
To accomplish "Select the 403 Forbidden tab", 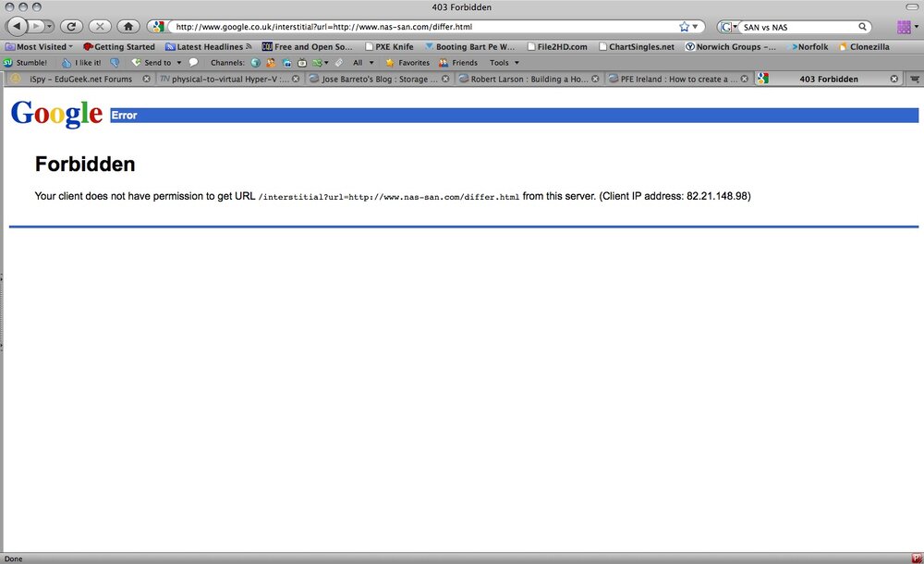I will pos(828,80).
